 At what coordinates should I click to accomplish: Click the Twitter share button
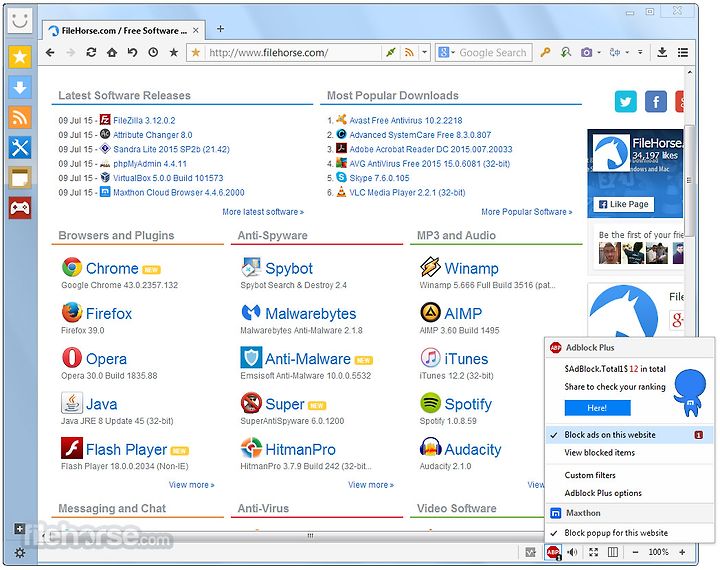pos(625,102)
